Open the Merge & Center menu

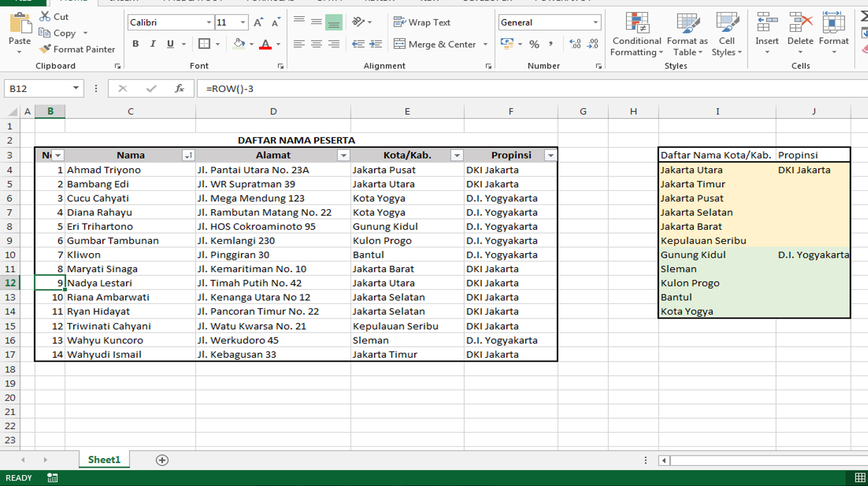tap(485, 44)
